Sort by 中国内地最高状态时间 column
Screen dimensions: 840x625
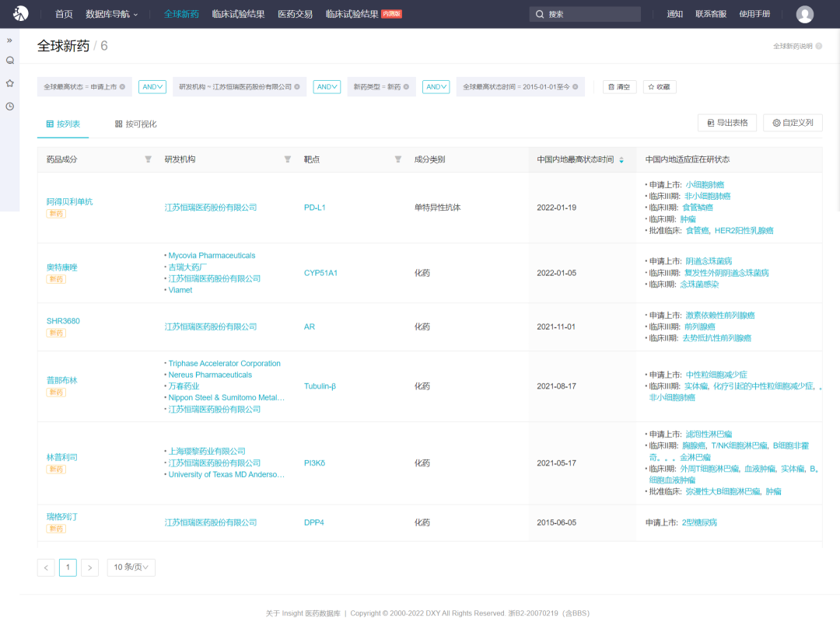pos(621,159)
